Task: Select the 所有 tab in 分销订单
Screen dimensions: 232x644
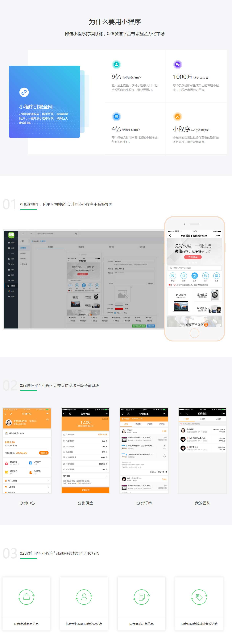Action: tap(126, 424)
